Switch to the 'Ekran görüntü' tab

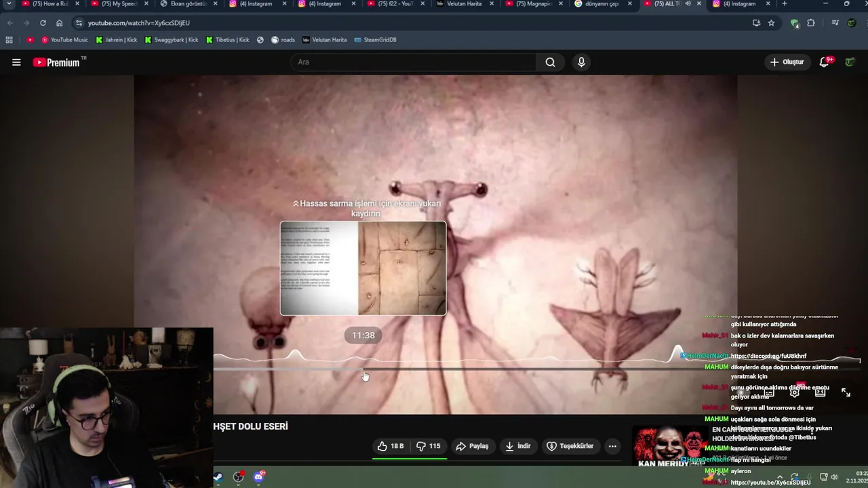pos(189,4)
